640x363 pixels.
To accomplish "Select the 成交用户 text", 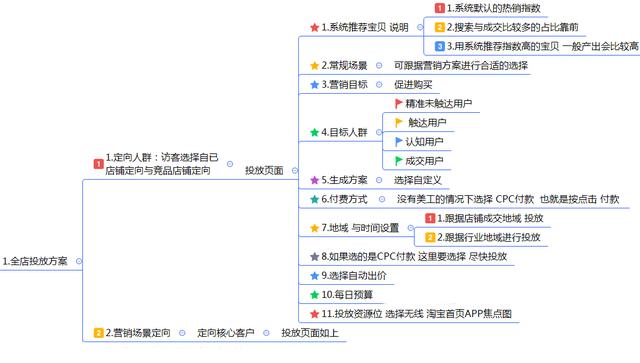I will (424, 161).
